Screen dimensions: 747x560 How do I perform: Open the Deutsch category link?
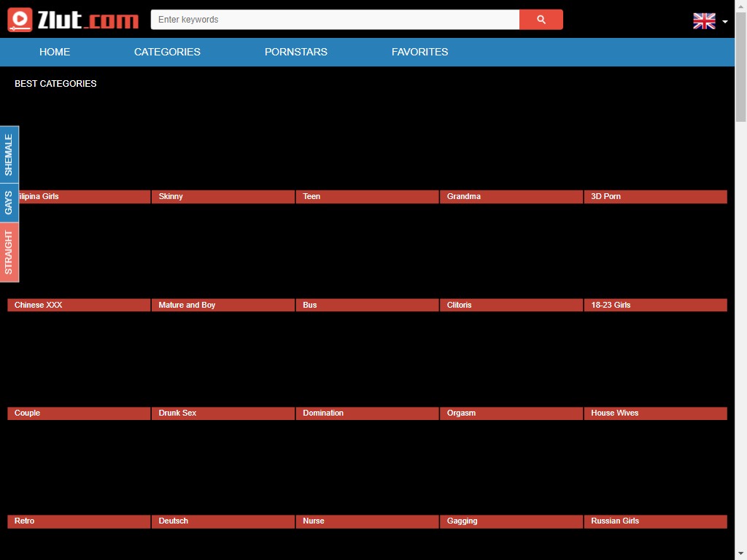point(223,521)
